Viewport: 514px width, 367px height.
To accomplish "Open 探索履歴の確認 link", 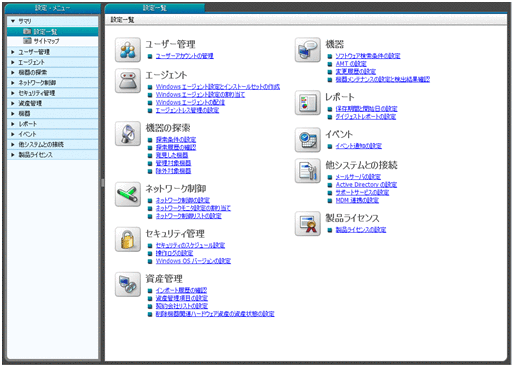I will (x=176, y=147).
